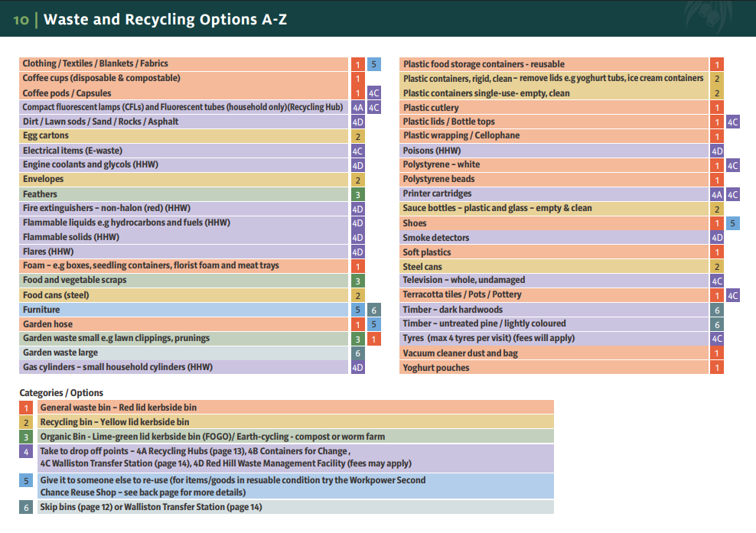Select 'Foam – e.g boxes, seedling containers' row
Viewport: 756px width, 533px height.
[x=184, y=266]
